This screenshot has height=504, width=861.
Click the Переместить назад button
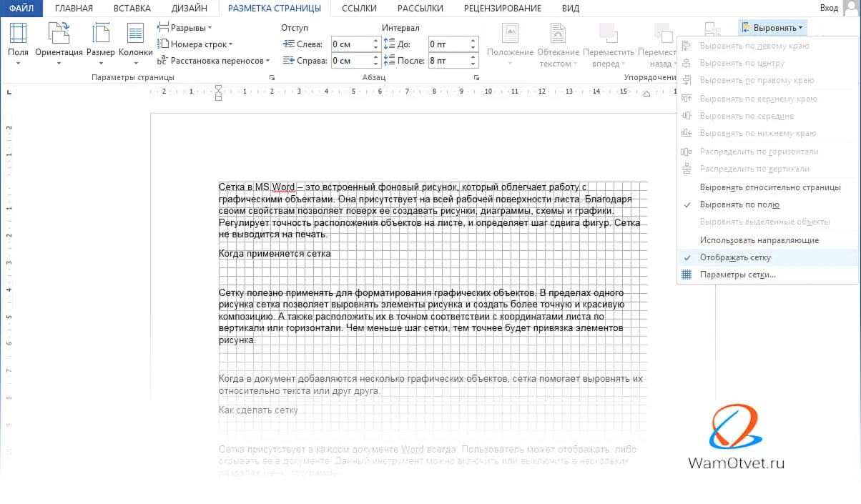pyautogui.click(x=657, y=44)
